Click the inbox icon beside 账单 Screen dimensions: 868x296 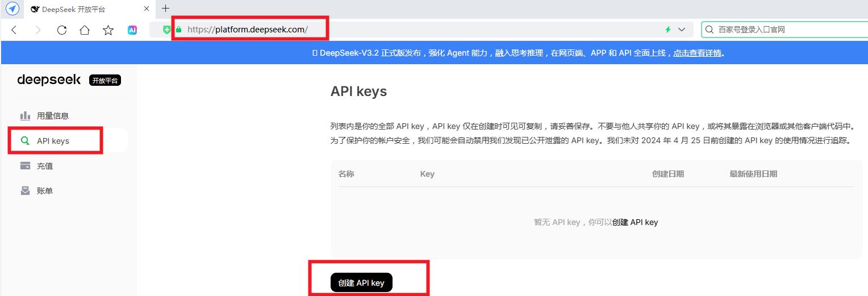click(25, 191)
